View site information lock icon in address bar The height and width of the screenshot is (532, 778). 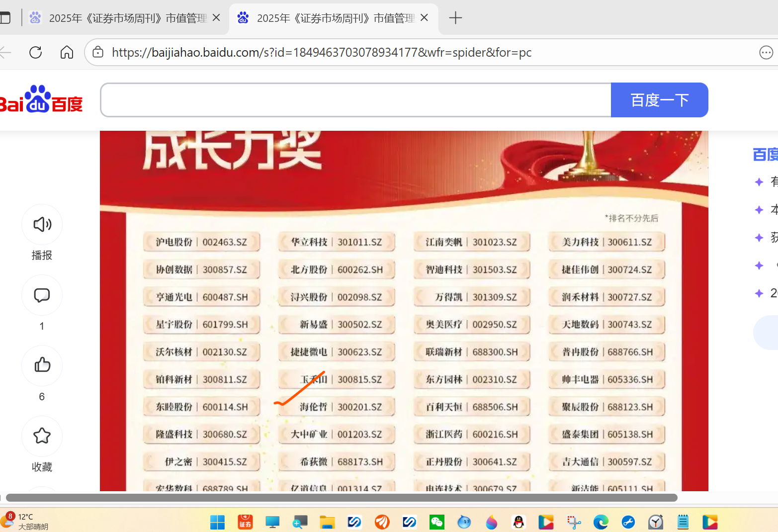98,52
